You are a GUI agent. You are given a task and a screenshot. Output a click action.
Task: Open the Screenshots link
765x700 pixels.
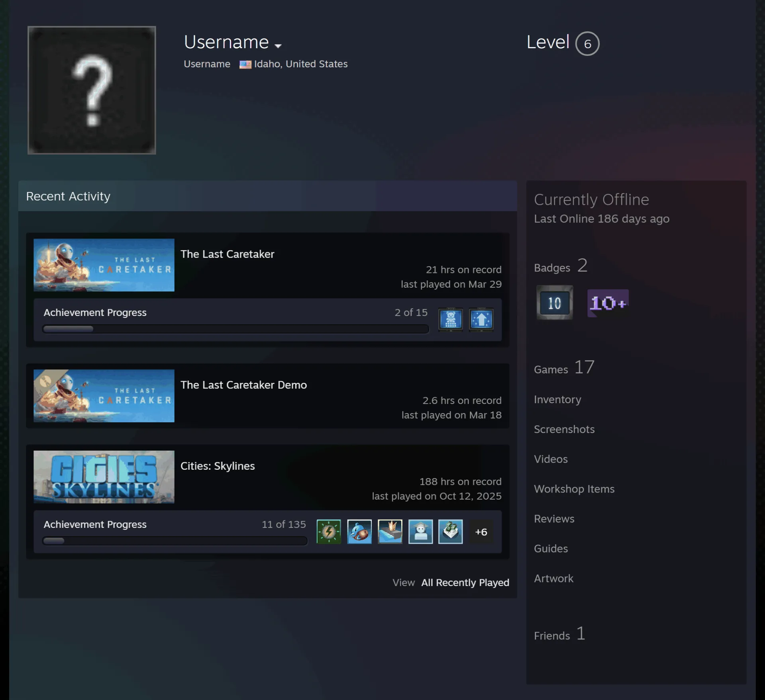point(564,429)
